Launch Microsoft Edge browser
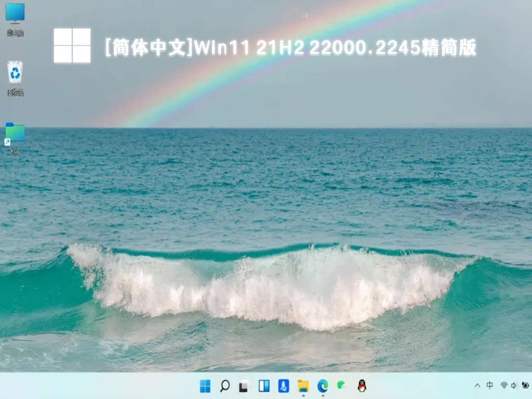The width and height of the screenshot is (532, 399). [323, 386]
